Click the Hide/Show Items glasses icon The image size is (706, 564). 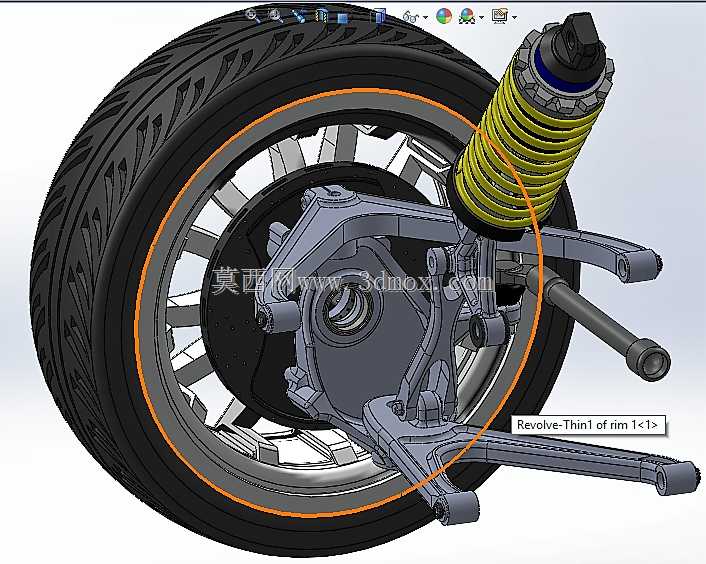click(411, 17)
